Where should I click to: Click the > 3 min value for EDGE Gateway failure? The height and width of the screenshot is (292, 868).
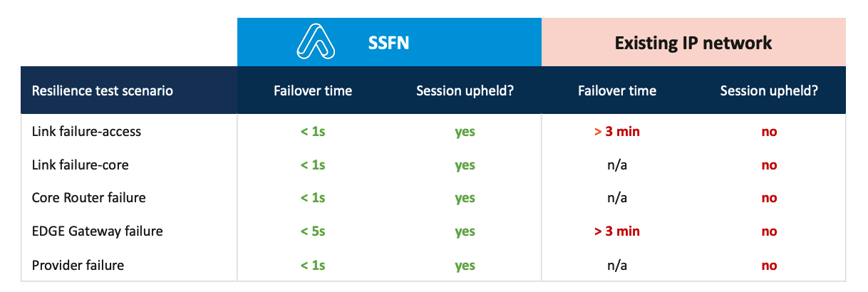(617, 231)
